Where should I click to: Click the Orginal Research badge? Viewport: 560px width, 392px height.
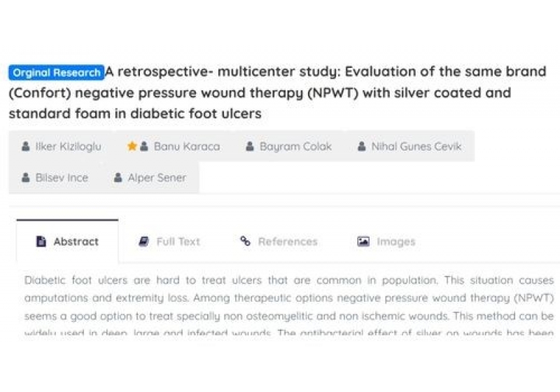pyautogui.click(x=56, y=73)
